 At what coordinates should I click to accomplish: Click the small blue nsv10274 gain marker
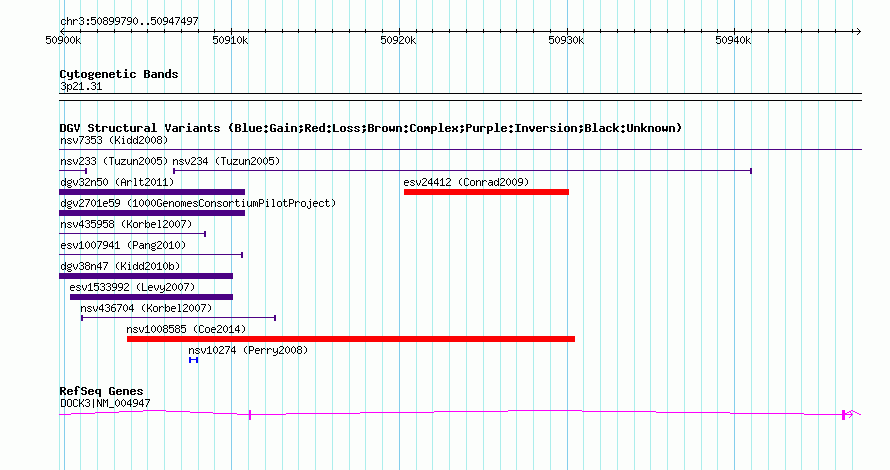194,360
